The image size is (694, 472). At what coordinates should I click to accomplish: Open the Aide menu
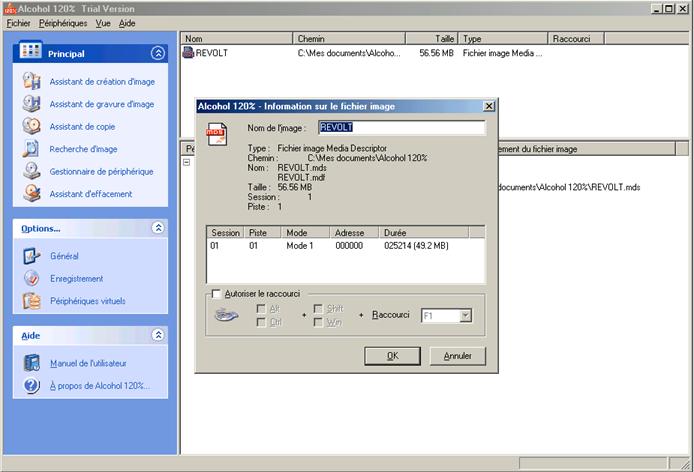127,23
